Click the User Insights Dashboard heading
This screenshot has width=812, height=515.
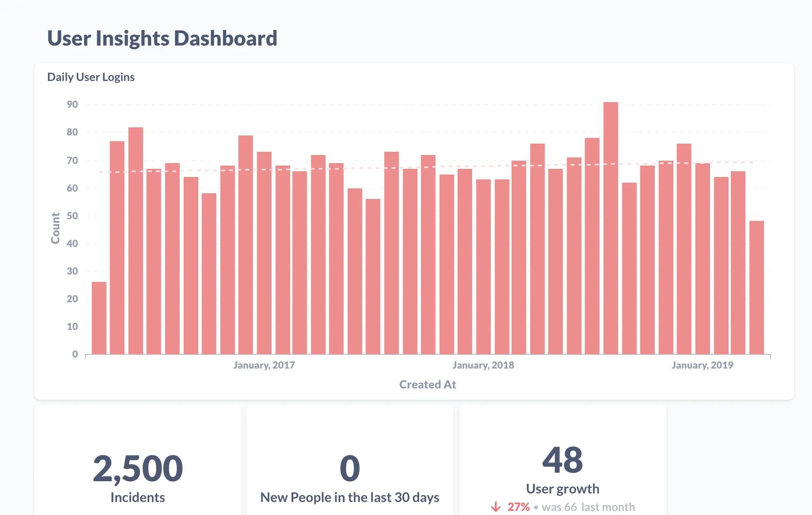162,38
